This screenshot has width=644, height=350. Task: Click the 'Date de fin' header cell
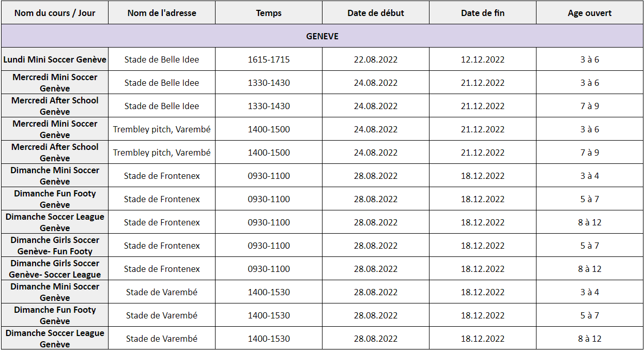tap(483, 13)
